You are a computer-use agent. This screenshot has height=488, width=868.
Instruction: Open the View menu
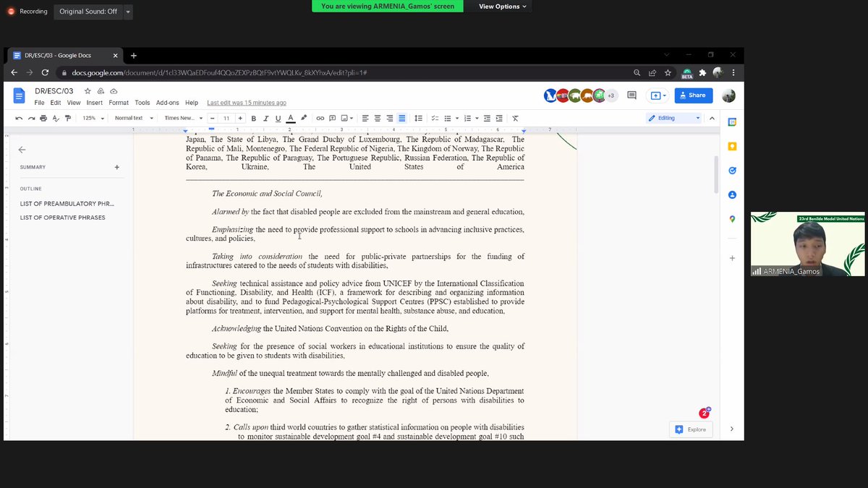(74, 103)
